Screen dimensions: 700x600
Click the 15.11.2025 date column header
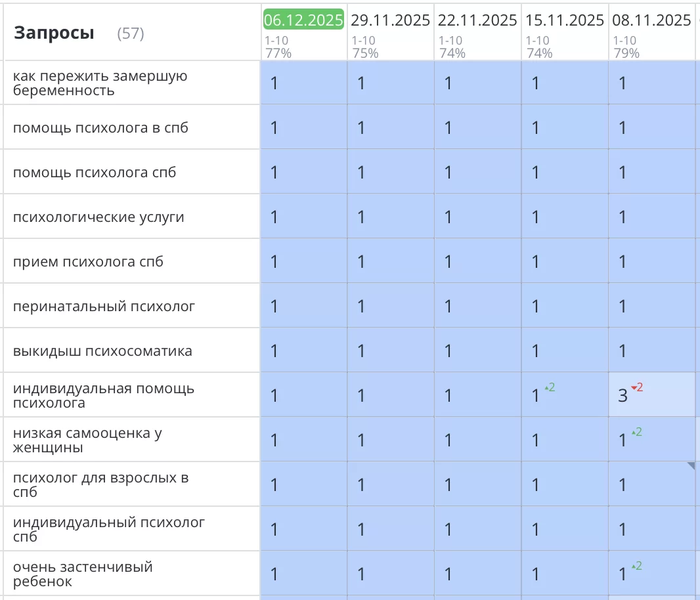[564, 20]
